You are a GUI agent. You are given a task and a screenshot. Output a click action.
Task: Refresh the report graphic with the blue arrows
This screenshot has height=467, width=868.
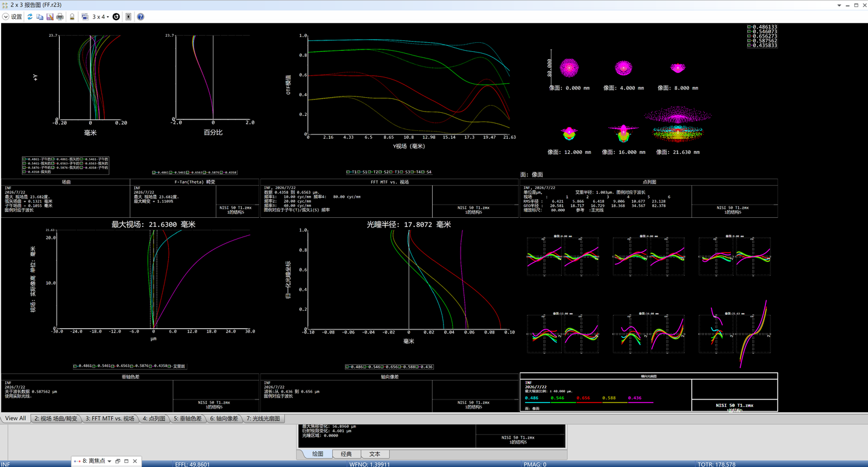click(x=30, y=17)
